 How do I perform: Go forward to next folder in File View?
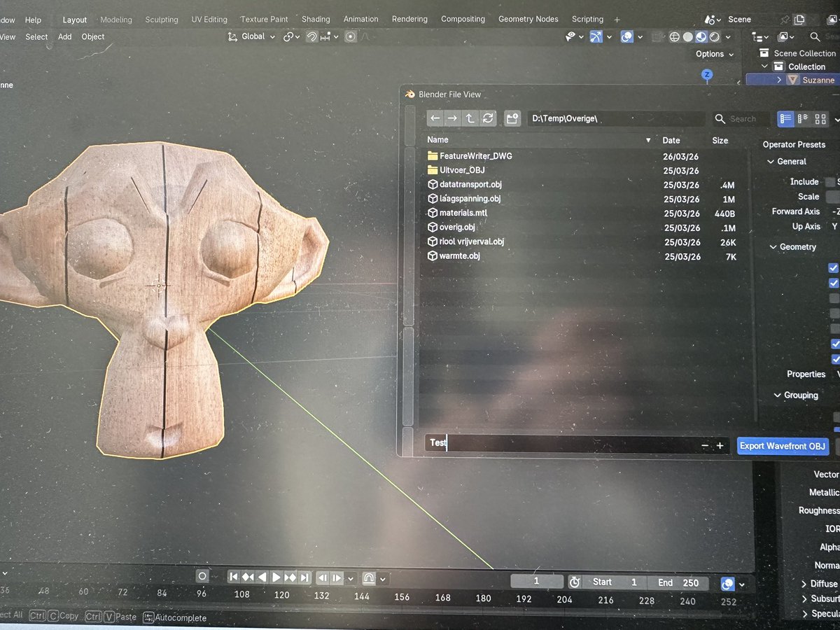pyautogui.click(x=453, y=118)
